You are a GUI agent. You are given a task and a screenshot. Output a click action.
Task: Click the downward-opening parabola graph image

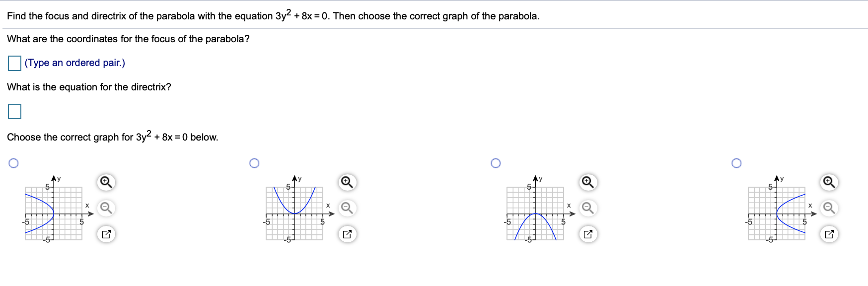pos(534,214)
